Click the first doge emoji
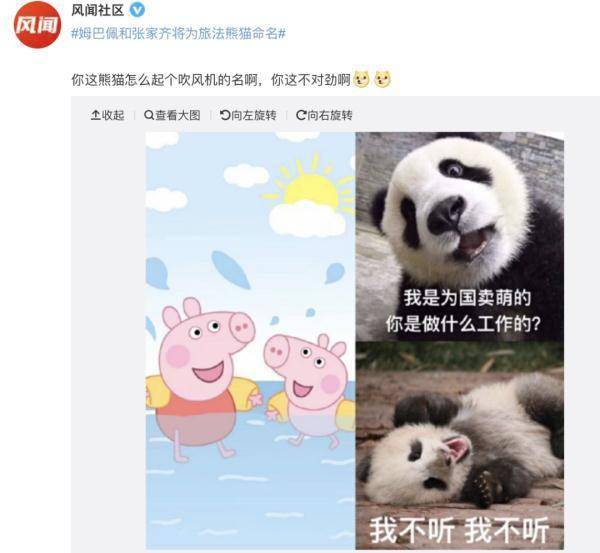This screenshot has width=600, height=553. tap(361, 79)
